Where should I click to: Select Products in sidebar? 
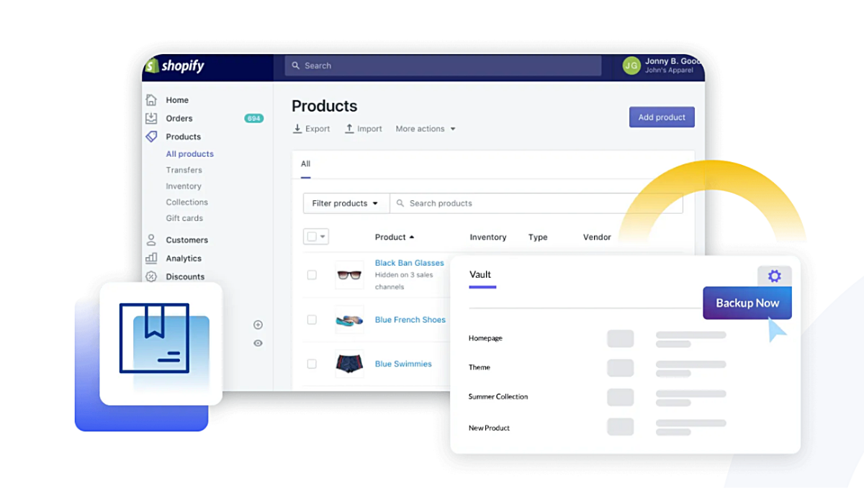[x=184, y=137]
